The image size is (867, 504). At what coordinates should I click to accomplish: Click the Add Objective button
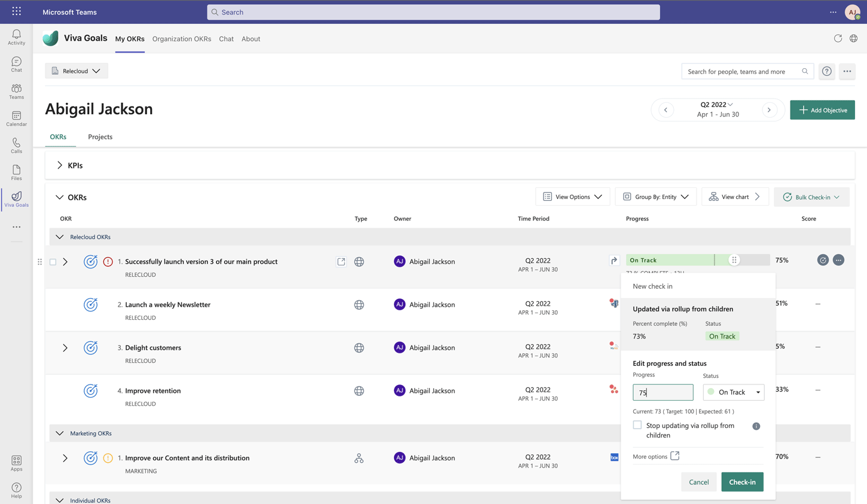[x=822, y=110]
